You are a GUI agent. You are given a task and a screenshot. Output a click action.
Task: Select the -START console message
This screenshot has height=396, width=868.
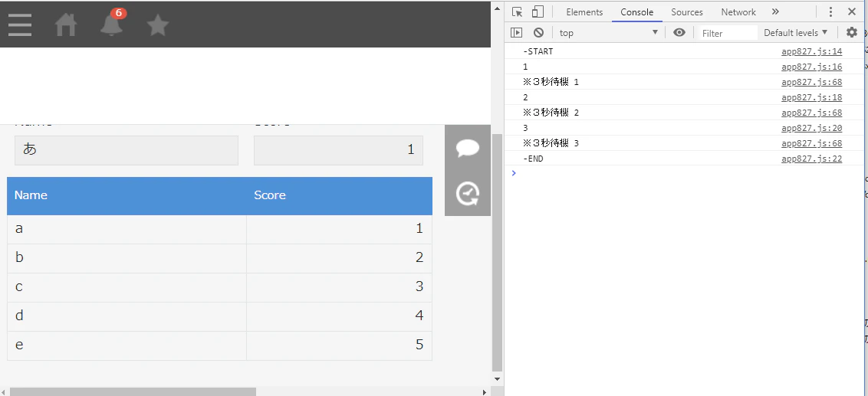click(538, 51)
